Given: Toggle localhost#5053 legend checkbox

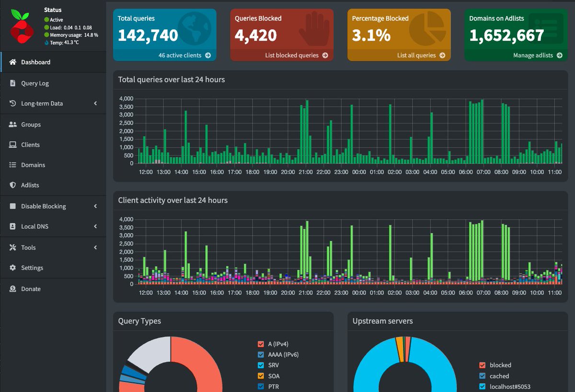Looking at the screenshot, I should click(483, 387).
